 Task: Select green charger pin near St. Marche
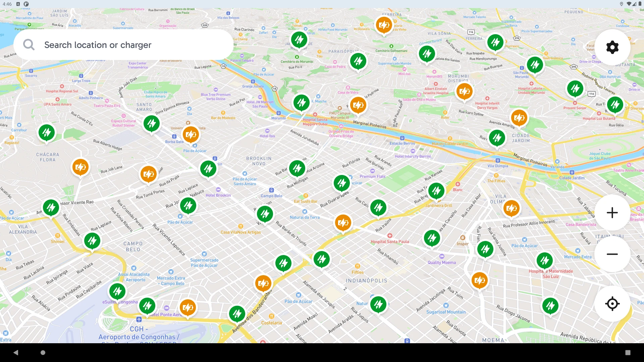coord(301,103)
